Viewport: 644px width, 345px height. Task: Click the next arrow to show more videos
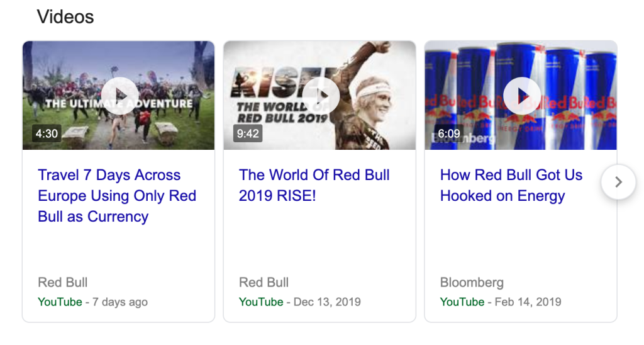pos(618,182)
